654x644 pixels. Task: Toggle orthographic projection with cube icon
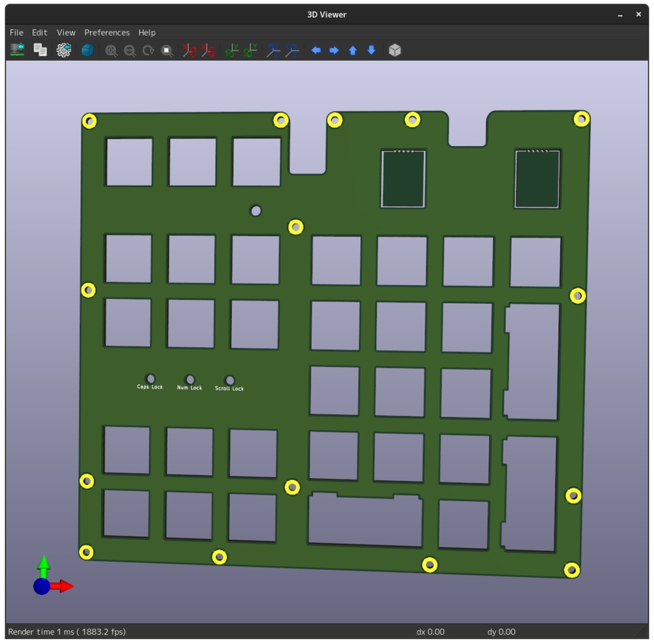pos(394,50)
